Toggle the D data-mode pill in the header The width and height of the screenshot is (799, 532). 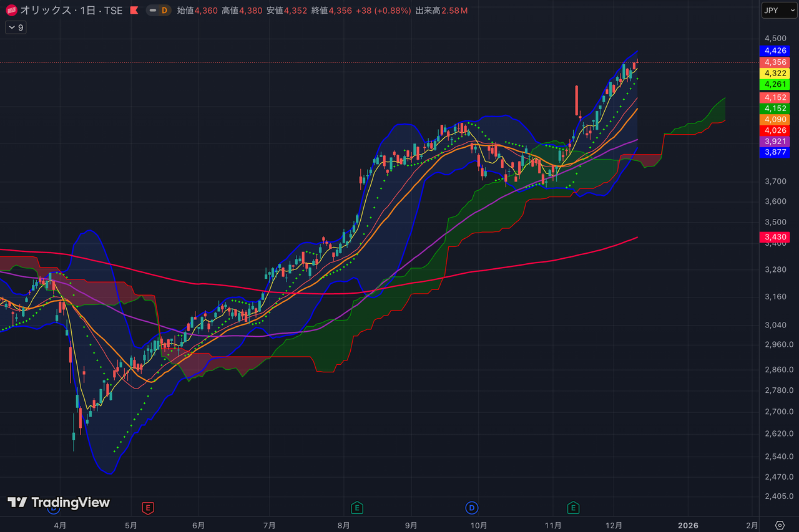pyautogui.click(x=159, y=11)
